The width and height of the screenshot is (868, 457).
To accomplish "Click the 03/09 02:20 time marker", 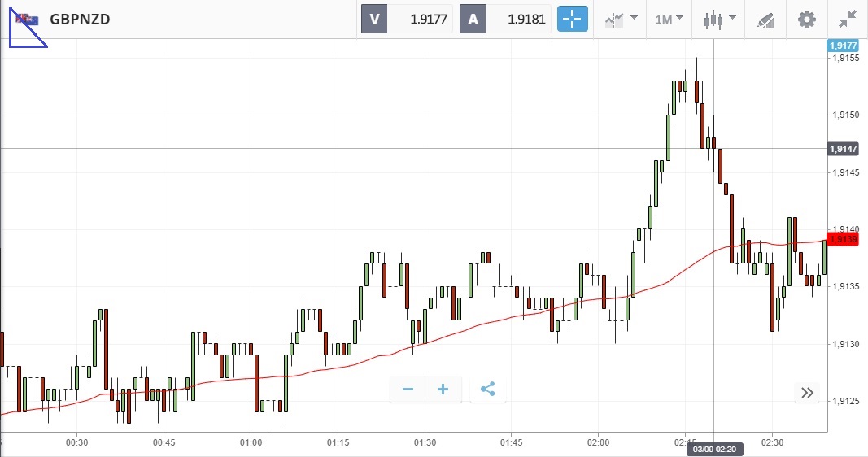I will pos(713,448).
